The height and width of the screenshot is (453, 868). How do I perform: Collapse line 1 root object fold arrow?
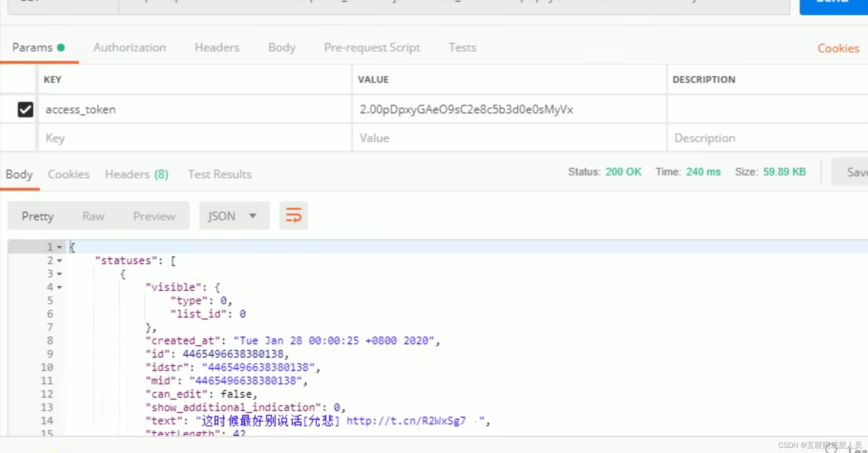pos(60,247)
